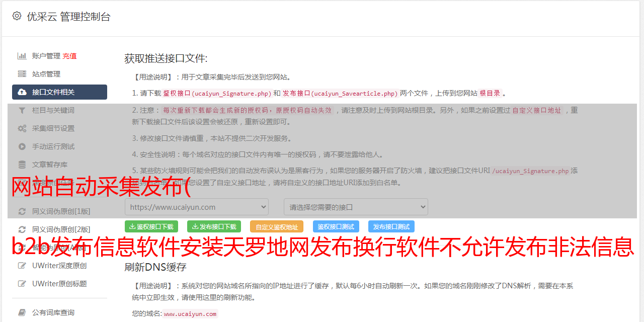
Task: Click the /ucaiyun_Signature.php URI text
Action: click(x=530, y=171)
